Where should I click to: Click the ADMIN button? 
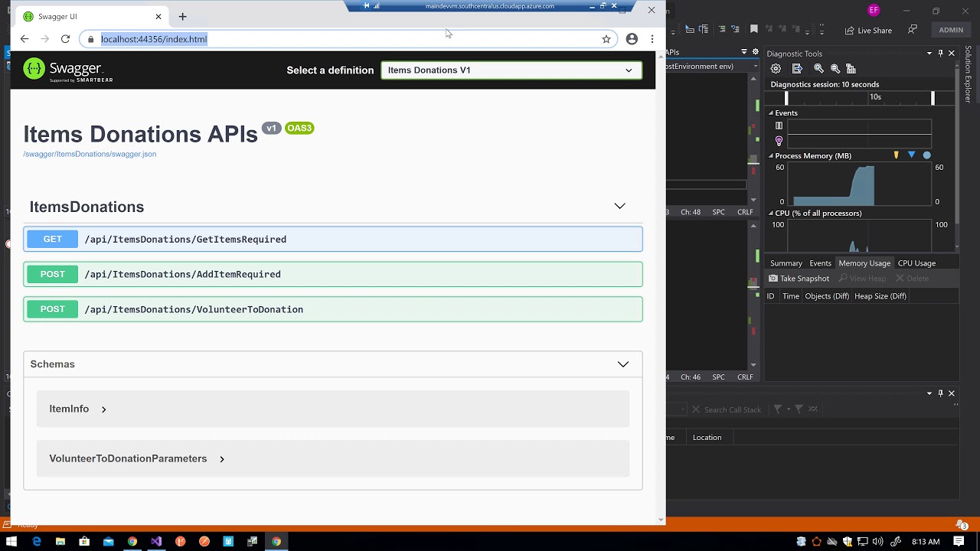951,30
